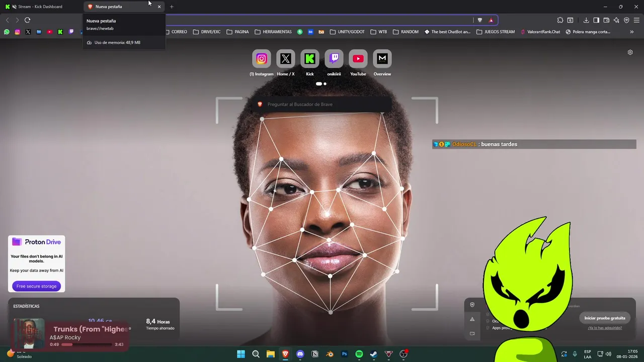Screen dimensions: 644x362
Task: Open the Instagram shortcut tile
Action: pos(262,59)
